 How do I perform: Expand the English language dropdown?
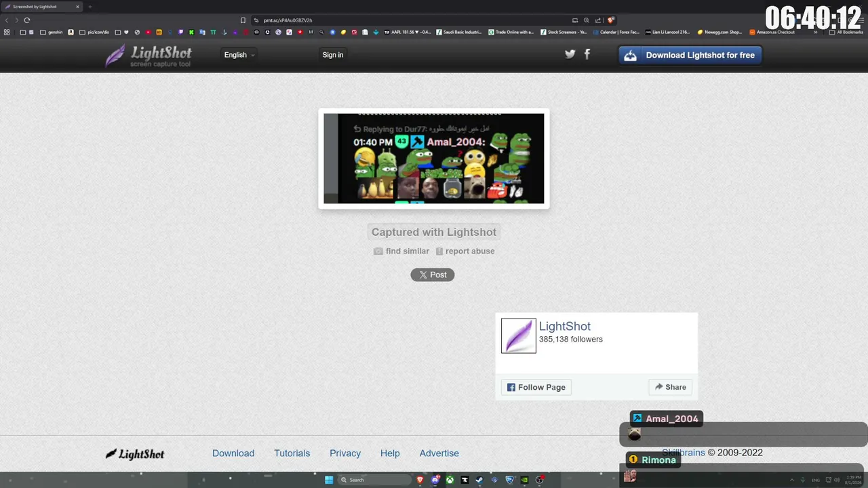click(239, 55)
